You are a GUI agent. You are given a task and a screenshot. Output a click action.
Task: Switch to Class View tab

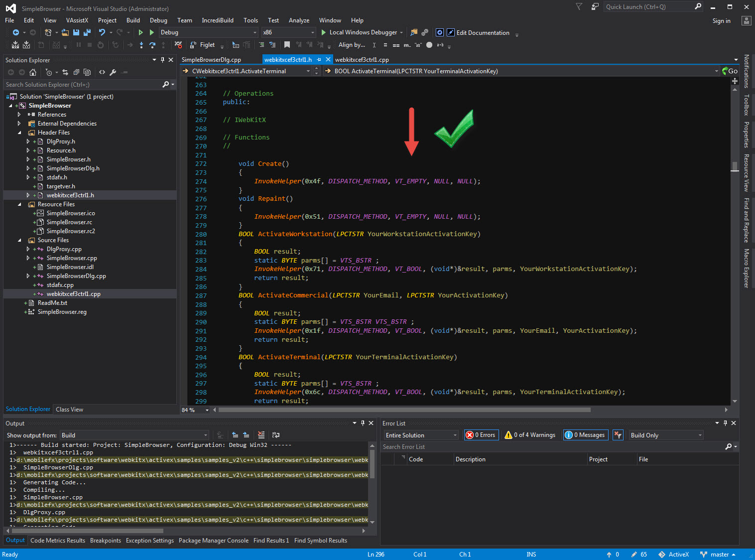70,410
